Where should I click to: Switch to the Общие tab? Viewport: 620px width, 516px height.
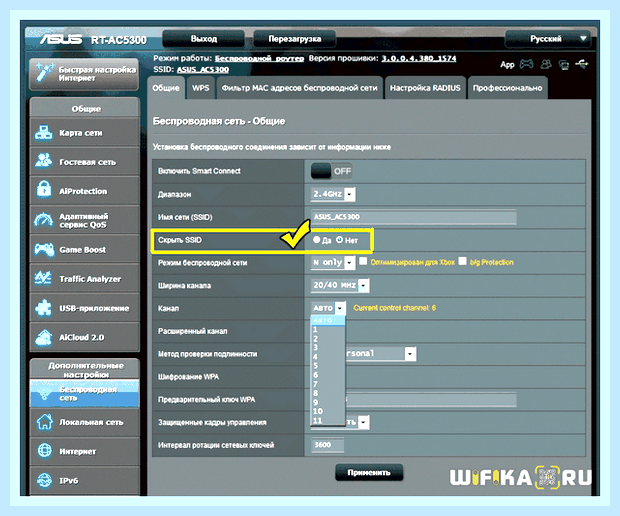coord(166,88)
